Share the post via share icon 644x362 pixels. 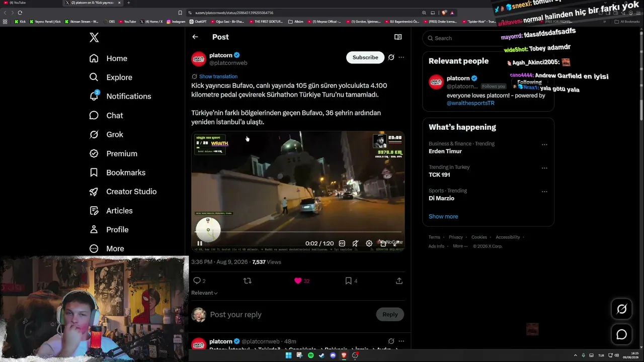[x=399, y=281]
